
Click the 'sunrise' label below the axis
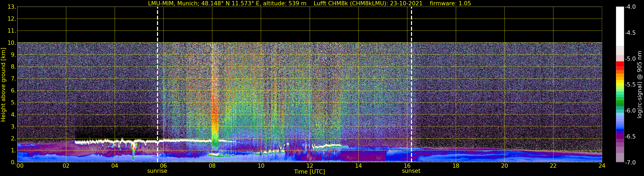157,171
